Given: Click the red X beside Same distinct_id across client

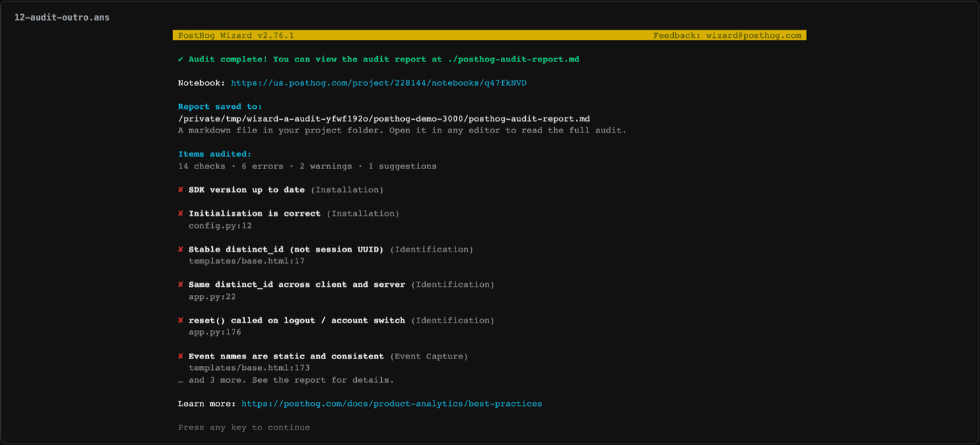Looking at the screenshot, I should [x=180, y=285].
